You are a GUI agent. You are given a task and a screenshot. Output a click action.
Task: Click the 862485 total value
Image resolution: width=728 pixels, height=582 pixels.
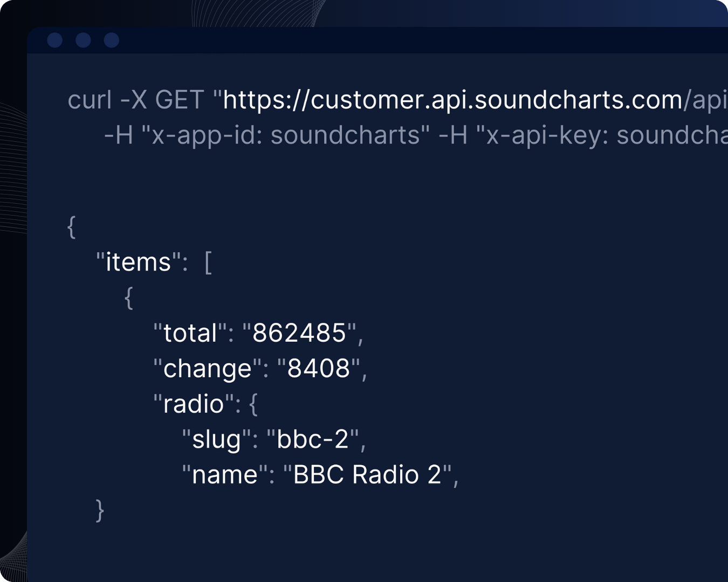tap(299, 333)
